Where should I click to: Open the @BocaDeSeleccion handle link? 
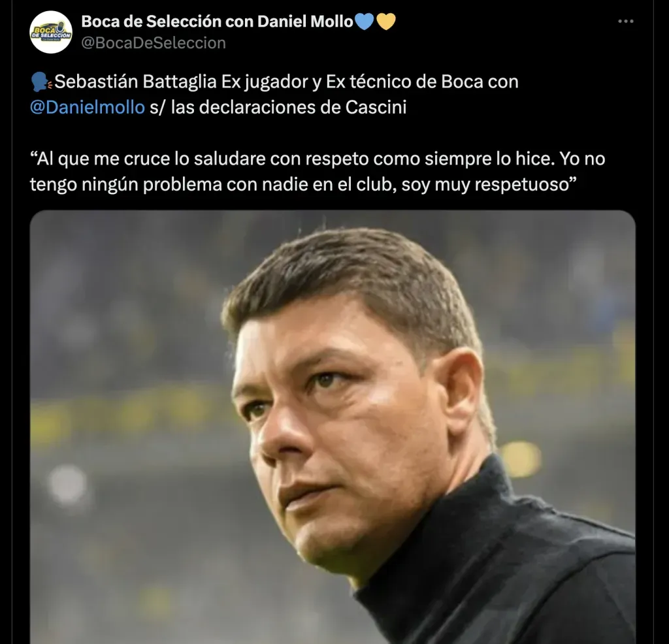click(x=154, y=43)
